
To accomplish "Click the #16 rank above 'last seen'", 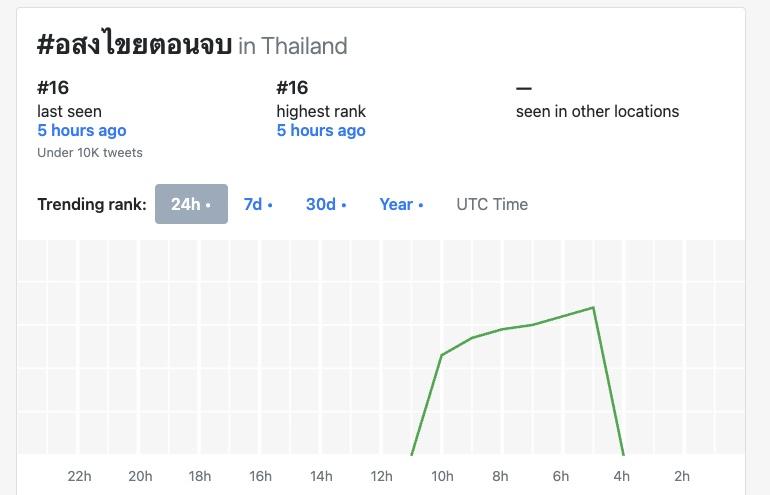I will (53, 88).
